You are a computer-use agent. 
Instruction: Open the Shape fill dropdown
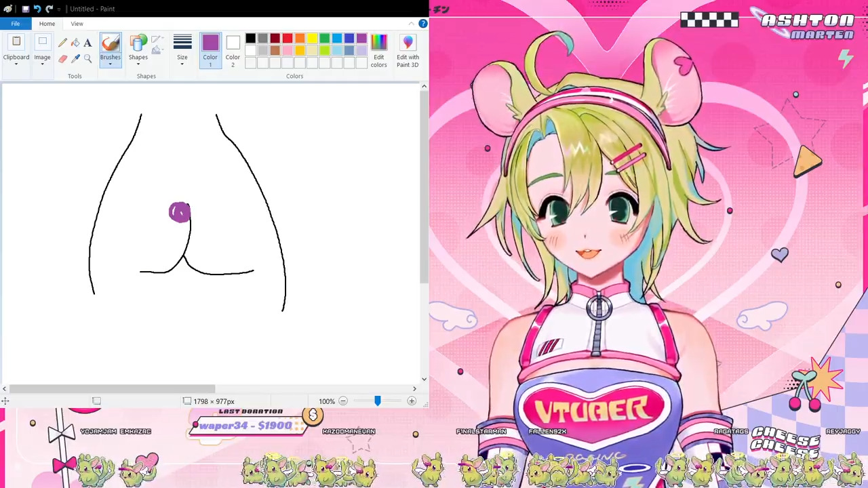click(157, 51)
